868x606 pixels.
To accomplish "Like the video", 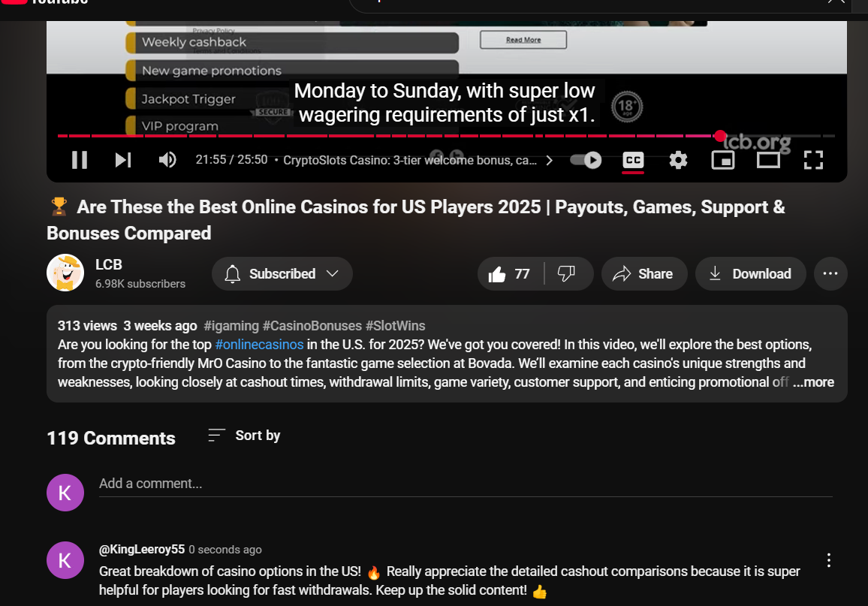I will (509, 274).
